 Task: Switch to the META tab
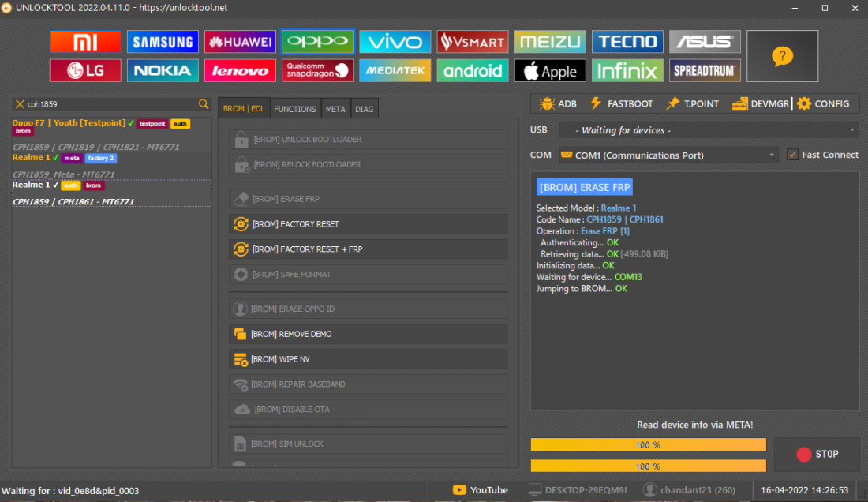335,109
